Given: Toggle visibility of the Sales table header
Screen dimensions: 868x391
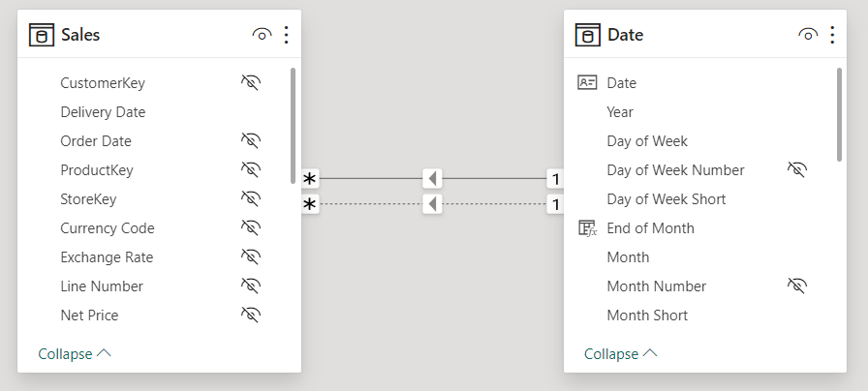Looking at the screenshot, I should [x=262, y=35].
